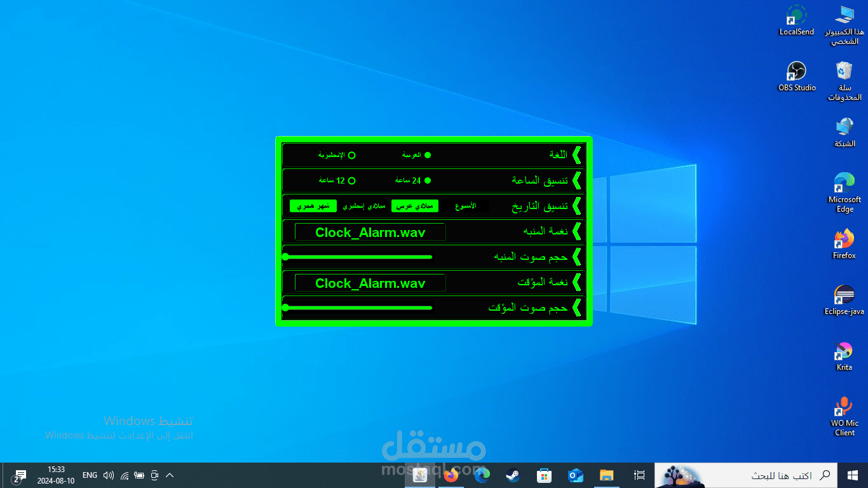868x488 pixels.
Task: Open the هذا الكمبيوتر الشخصي desktop icon
Action: (x=844, y=25)
